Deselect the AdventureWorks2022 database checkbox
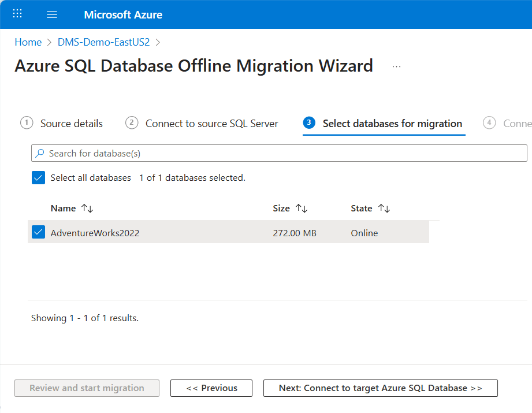The width and height of the screenshot is (532, 413). pyautogui.click(x=38, y=233)
